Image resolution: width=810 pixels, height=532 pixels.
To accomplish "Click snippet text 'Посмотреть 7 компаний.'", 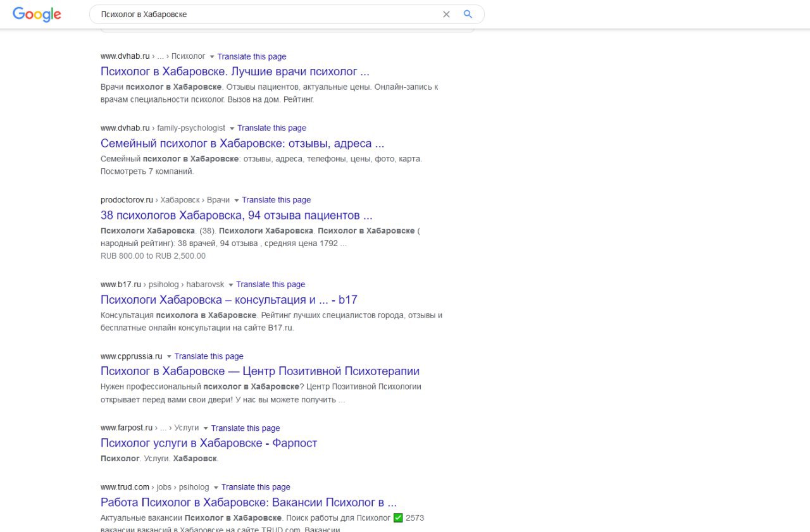I will 147,171.
